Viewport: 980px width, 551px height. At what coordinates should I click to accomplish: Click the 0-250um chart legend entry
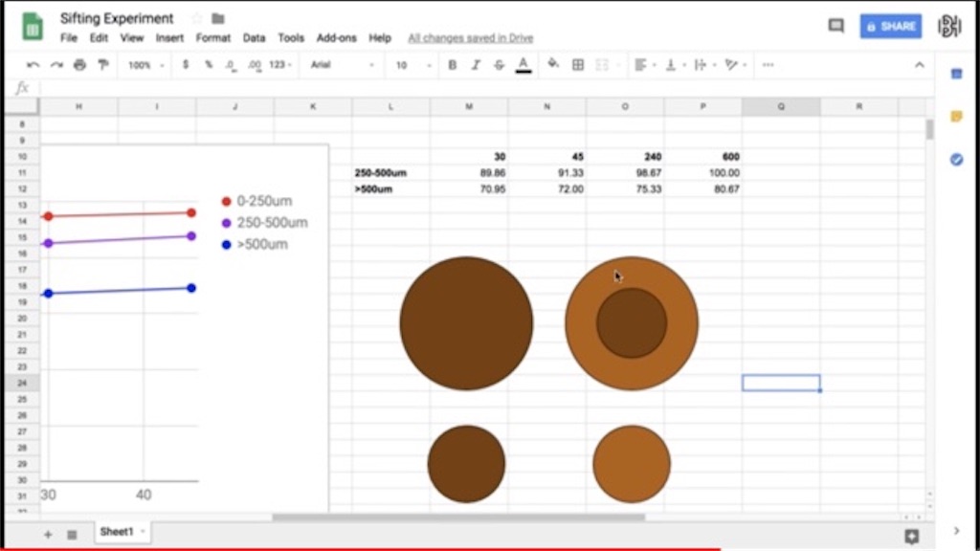tap(256, 201)
